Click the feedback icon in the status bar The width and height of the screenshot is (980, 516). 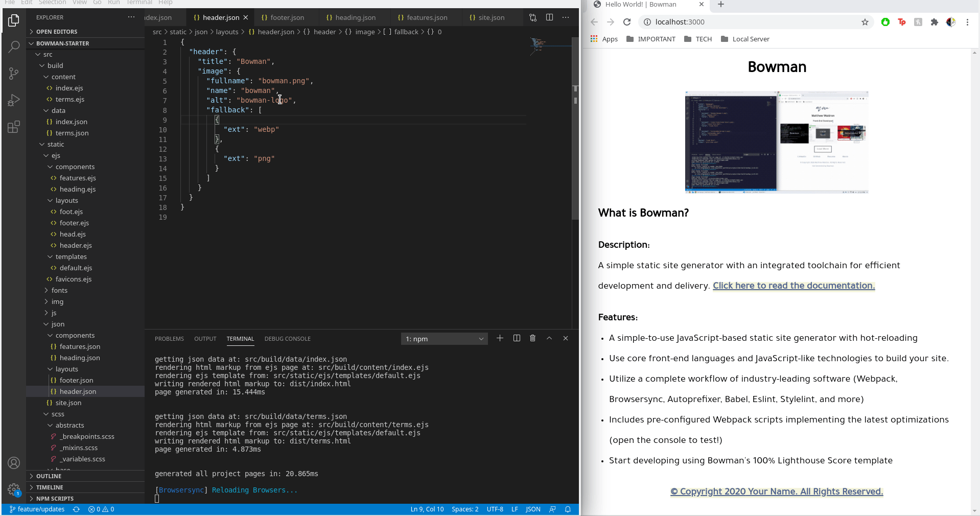tap(552, 509)
